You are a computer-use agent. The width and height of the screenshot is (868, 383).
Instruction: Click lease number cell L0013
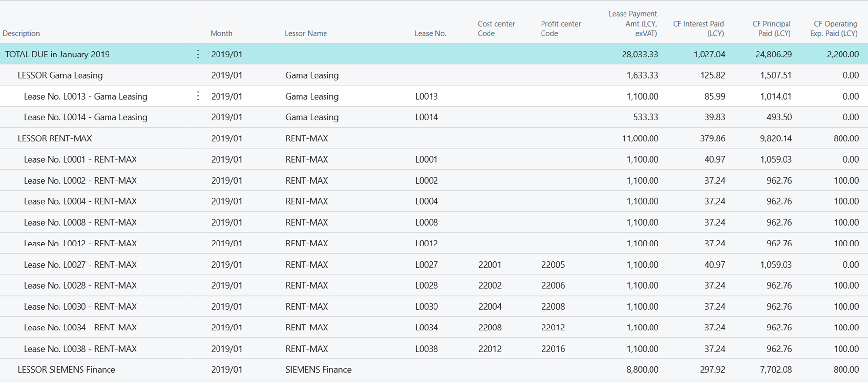[x=426, y=96]
